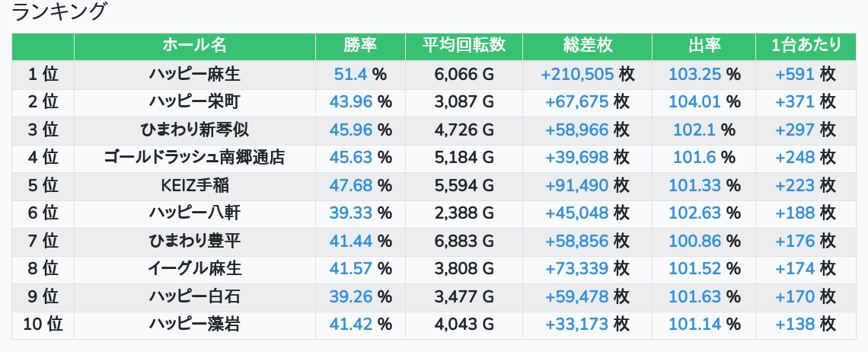Viewport: 868px width, 352px height.
Task: Select ひまわり豊平 hall name
Action: point(194,242)
